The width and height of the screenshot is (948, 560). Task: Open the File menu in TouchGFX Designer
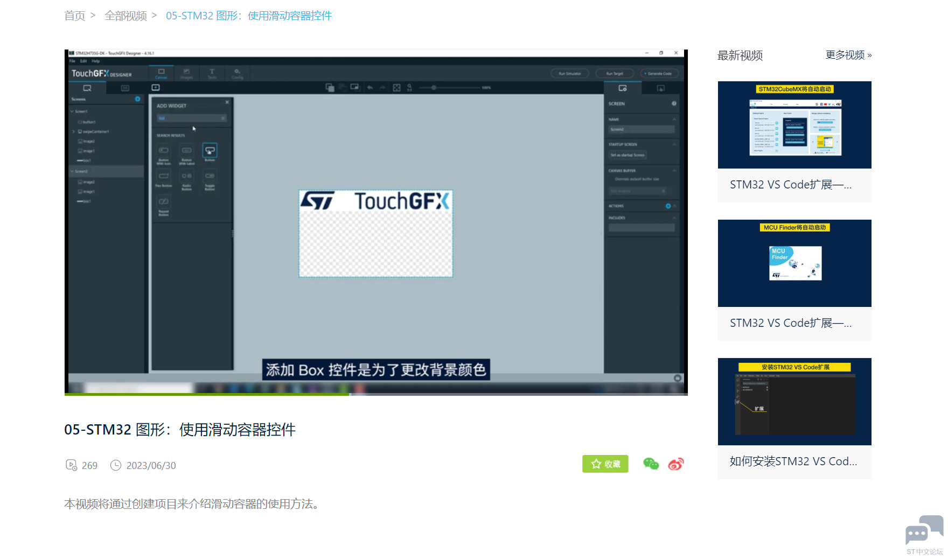72,61
